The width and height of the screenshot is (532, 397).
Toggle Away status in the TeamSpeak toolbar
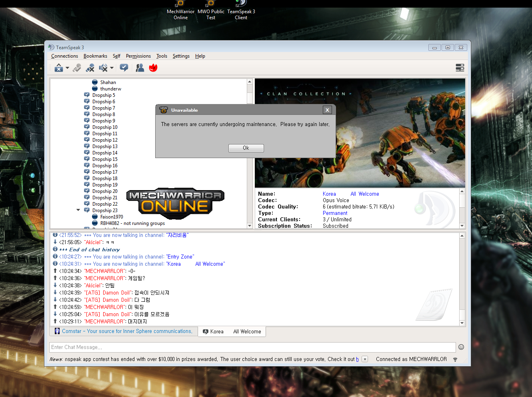(x=59, y=68)
